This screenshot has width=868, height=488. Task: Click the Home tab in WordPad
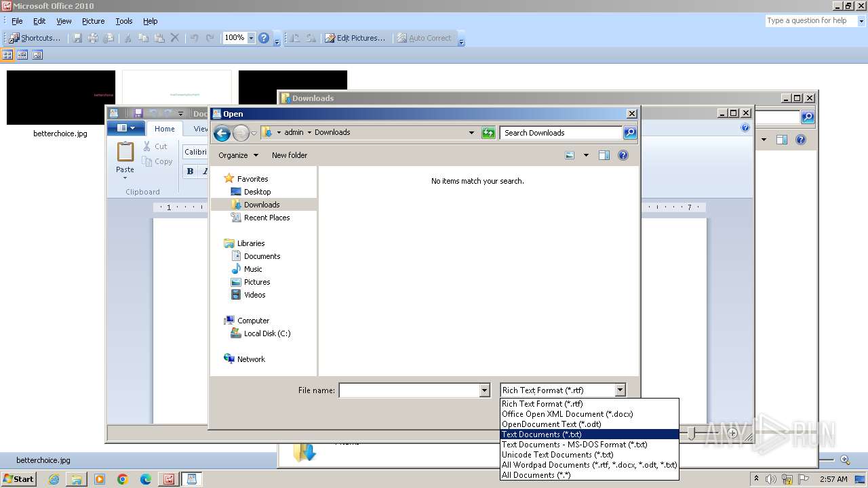pyautogui.click(x=164, y=129)
